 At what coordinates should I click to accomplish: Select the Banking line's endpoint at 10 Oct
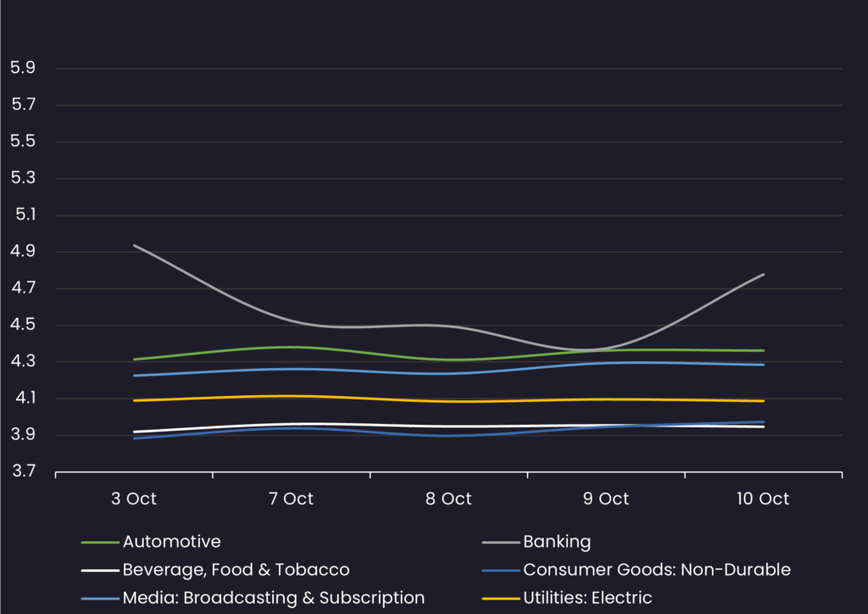click(x=764, y=274)
